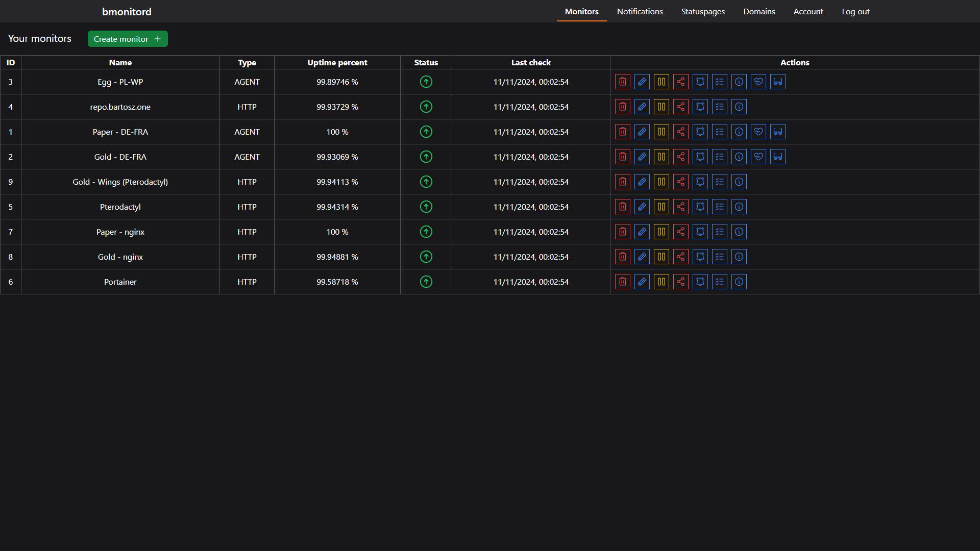Pause checks for the Portainer monitor
The height and width of the screenshot is (551, 980).
pyautogui.click(x=661, y=282)
